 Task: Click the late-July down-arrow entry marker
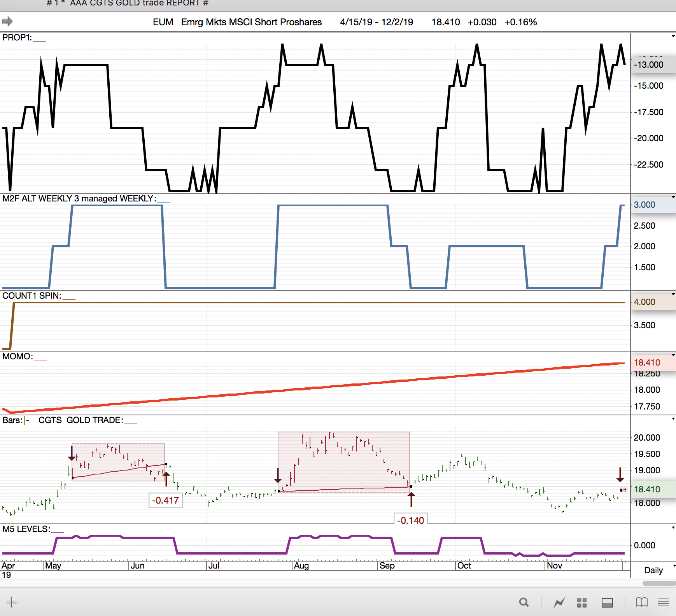pyautogui.click(x=278, y=475)
